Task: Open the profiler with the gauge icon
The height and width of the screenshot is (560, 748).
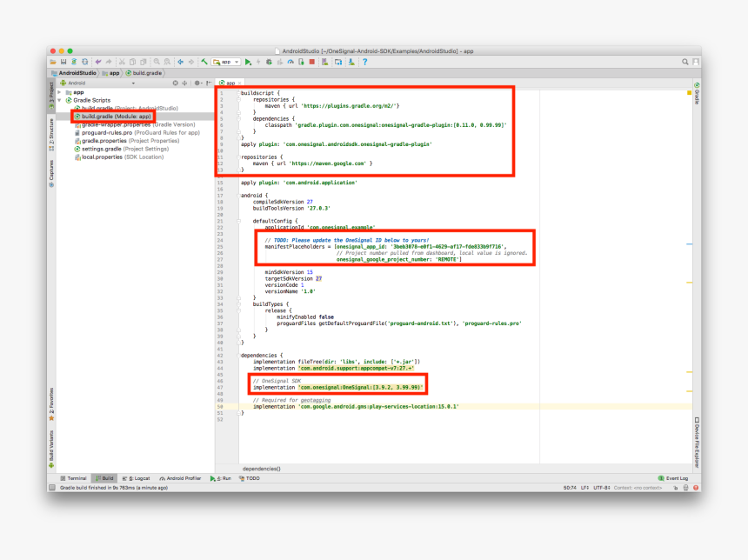Action: click(x=291, y=62)
